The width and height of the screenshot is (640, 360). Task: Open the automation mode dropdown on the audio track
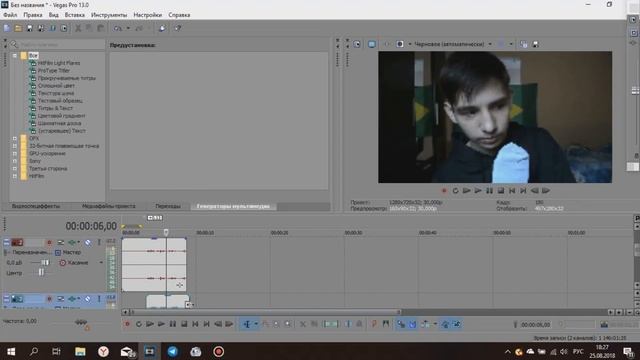(x=101, y=262)
